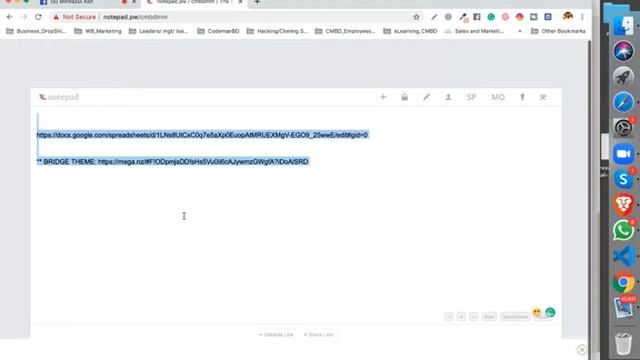This screenshot has width=640, height=360.
Task: Open Launchpad rocket from the dock
Action: pyautogui.click(x=623, y=77)
